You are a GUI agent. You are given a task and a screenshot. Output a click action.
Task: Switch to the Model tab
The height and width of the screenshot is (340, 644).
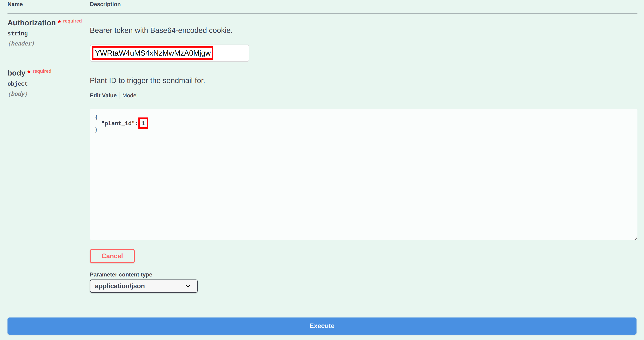click(130, 95)
